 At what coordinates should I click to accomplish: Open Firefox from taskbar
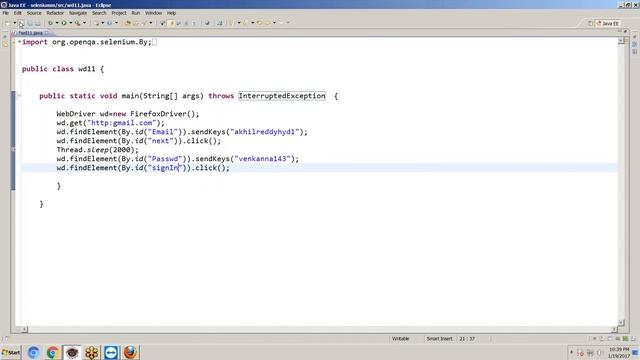[x=130, y=352]
